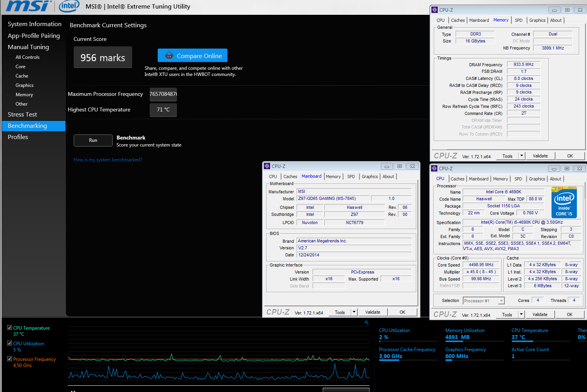Click the DRAM Frequency value 933.5 MHz
Screen dimensions: 587x392
pos(523,64)
